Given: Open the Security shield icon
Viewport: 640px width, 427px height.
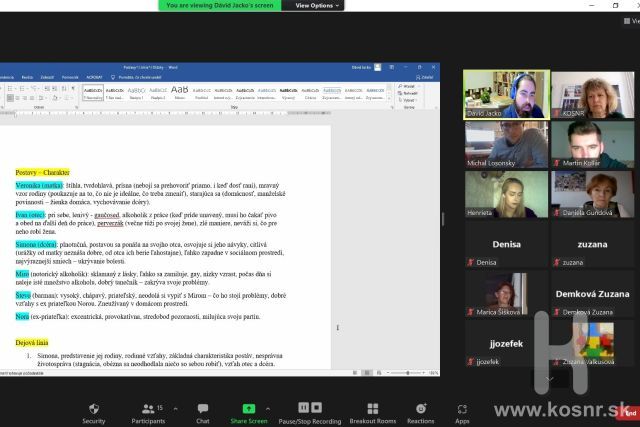Looking at the screenshot, I should tap(94, 409).
